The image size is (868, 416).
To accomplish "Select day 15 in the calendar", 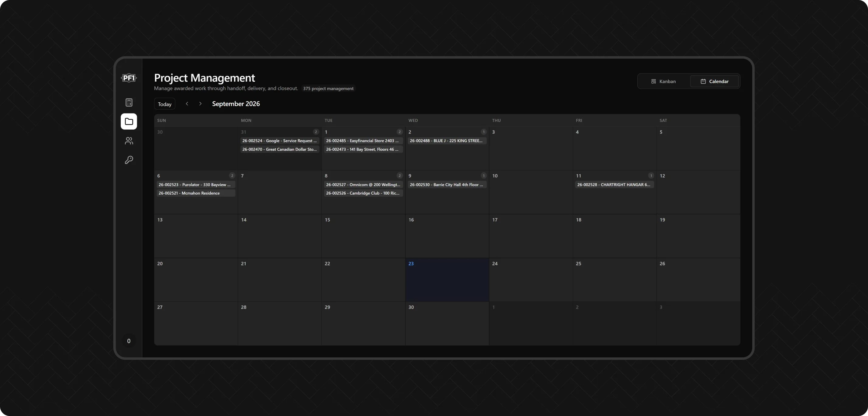I will pos(363,236).
